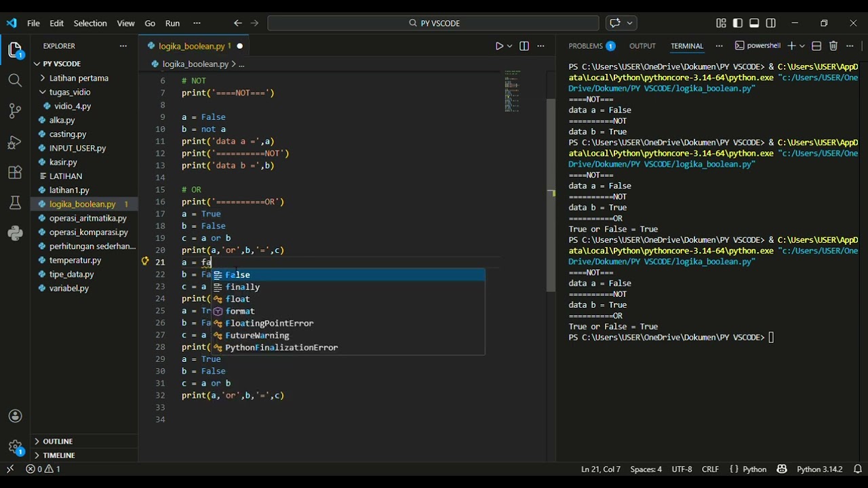Select False from the autocomplete list
The width and height of the screenshot is (868, 488).
[238, 274]
